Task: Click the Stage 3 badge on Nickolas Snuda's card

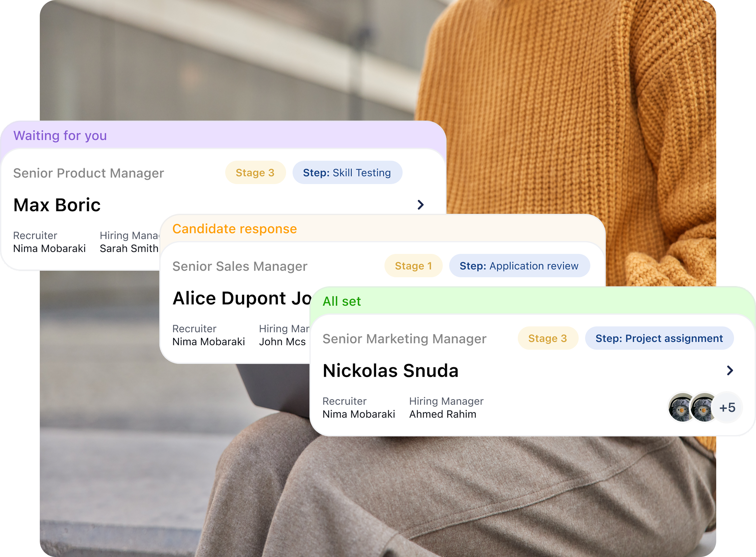Action: point(548,338)
